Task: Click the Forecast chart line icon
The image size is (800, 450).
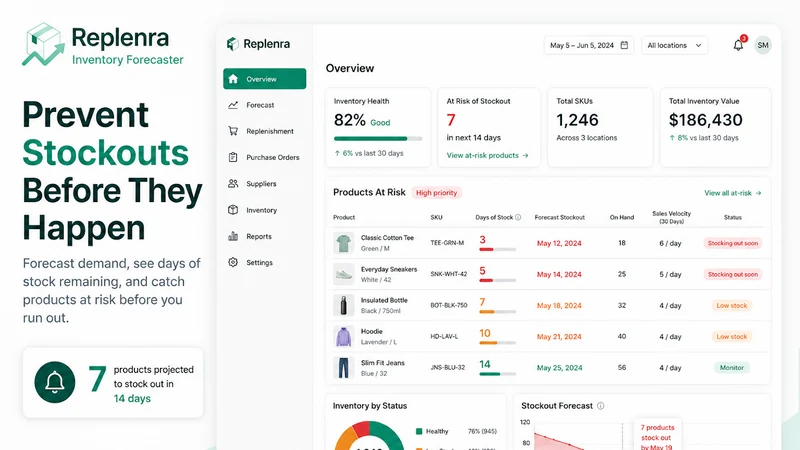Action: 233,105
